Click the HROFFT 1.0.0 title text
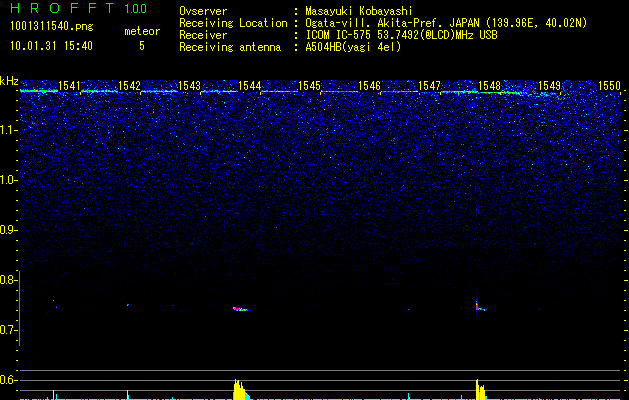The image size is (629, 400). 79,8
